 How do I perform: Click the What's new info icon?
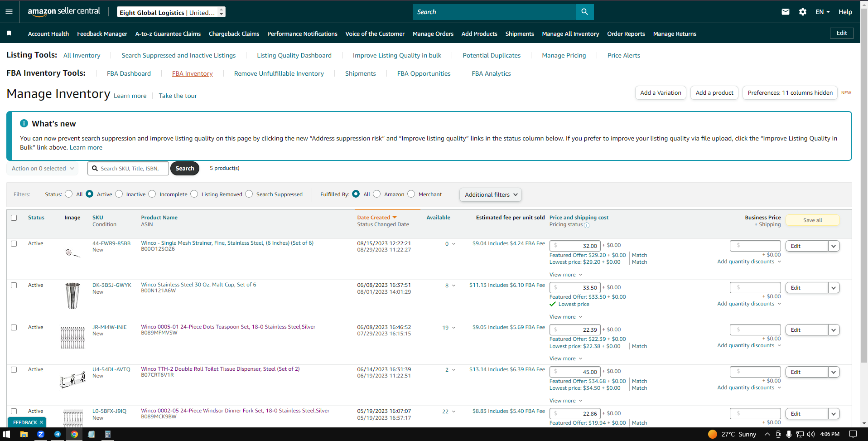[x=24, y=123]
